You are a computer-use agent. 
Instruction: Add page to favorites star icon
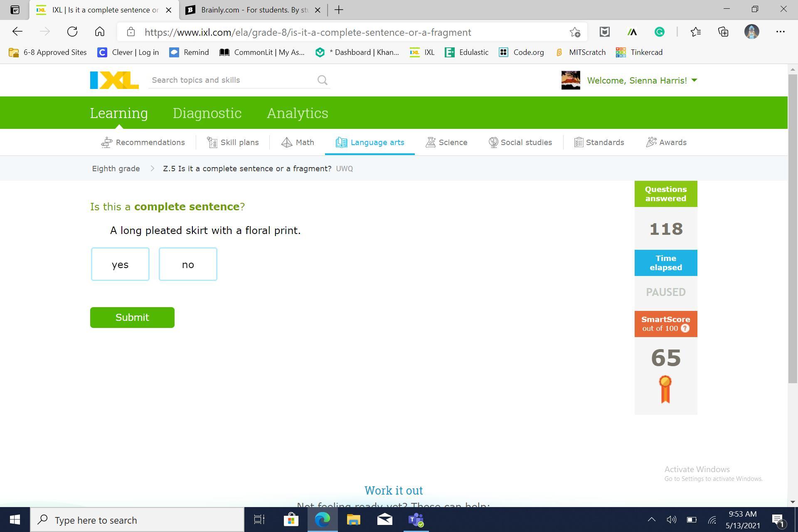(575, 32)
